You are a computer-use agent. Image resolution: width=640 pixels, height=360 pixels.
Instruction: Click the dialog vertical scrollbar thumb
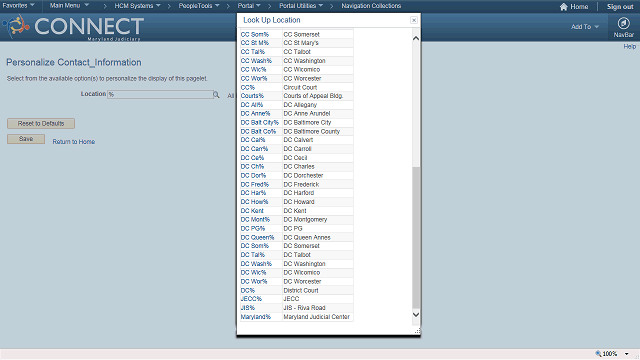(x=416, y=237)
